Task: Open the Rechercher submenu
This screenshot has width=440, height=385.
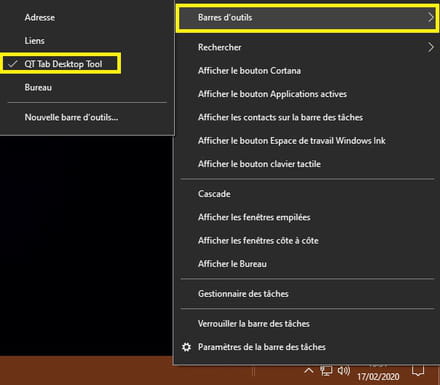Action: (307, 47)
